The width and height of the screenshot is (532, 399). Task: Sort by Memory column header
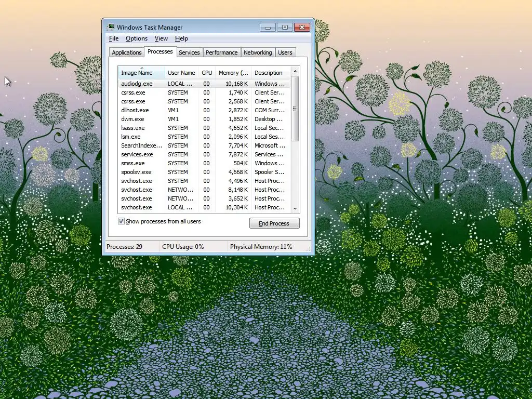click(233, 73)
